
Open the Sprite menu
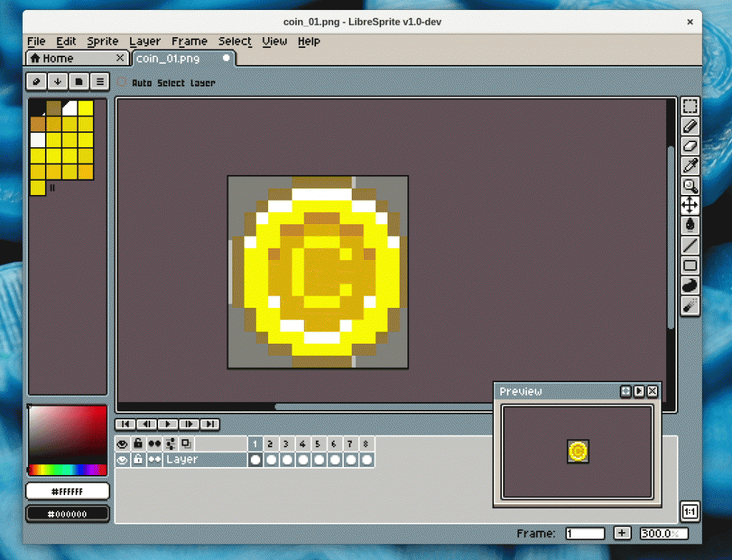(102, 41)
